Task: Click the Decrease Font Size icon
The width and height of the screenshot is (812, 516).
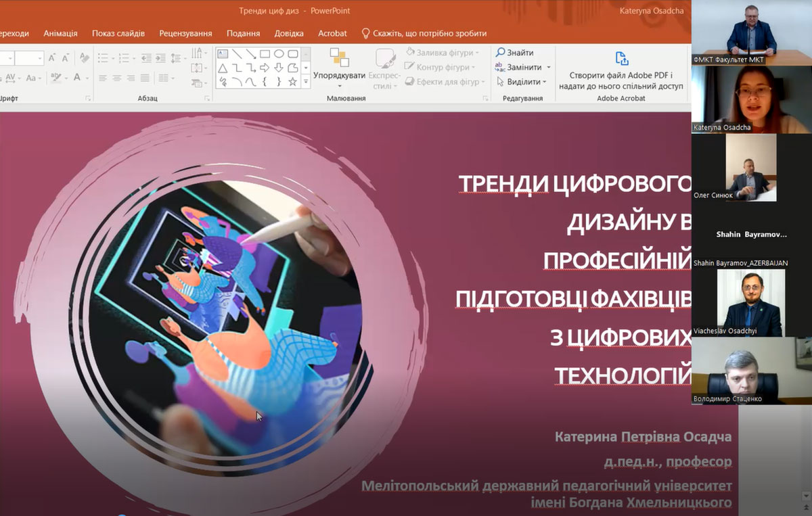Action: [65, 58]
